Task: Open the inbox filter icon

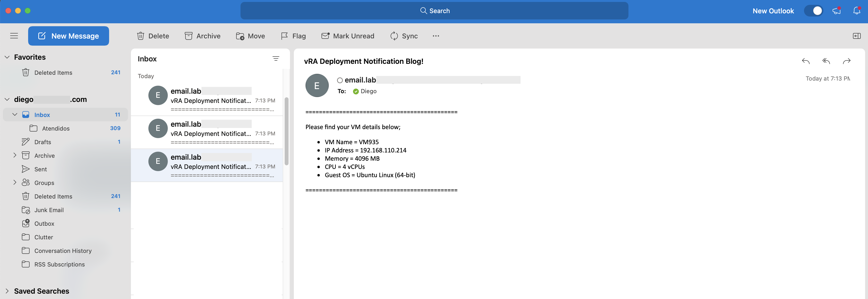Action: 276,59
